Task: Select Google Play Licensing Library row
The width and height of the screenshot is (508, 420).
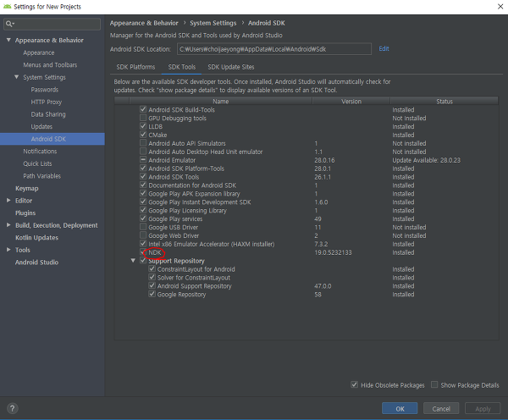Action: pyautogui.click(x=306, y=210)
